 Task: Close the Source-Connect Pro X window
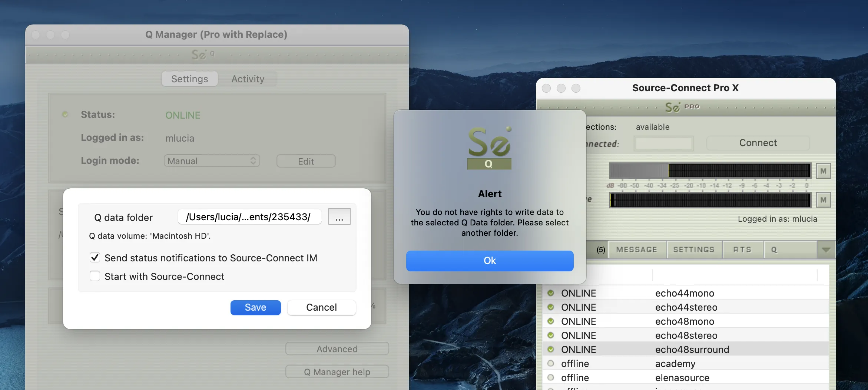[546, 88]
